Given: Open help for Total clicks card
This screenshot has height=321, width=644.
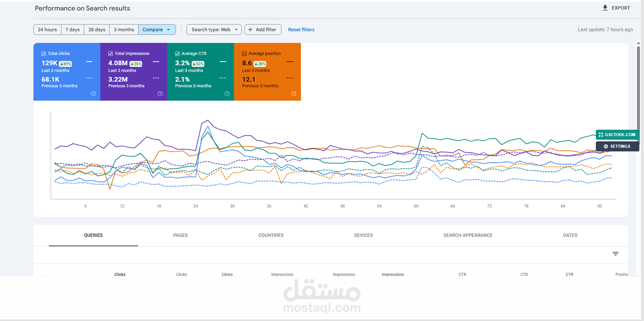Looking at the screenshot, I should 93,94.
